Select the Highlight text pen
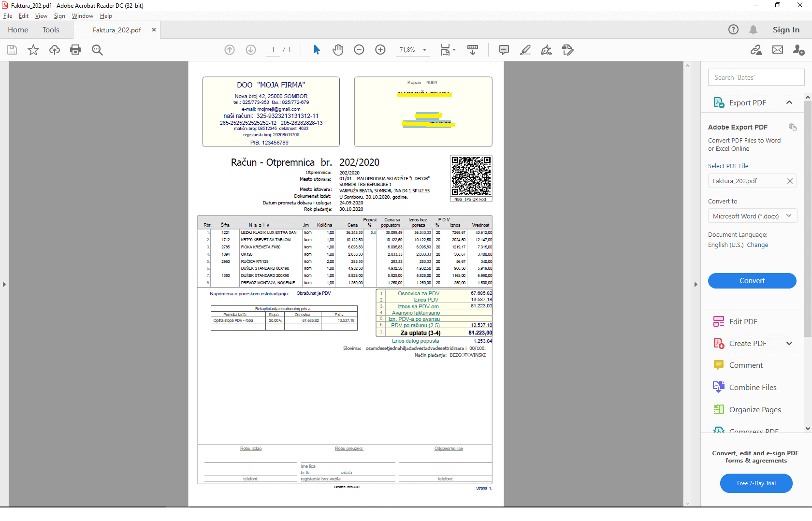Screen dimensions: 812x521 525,50
